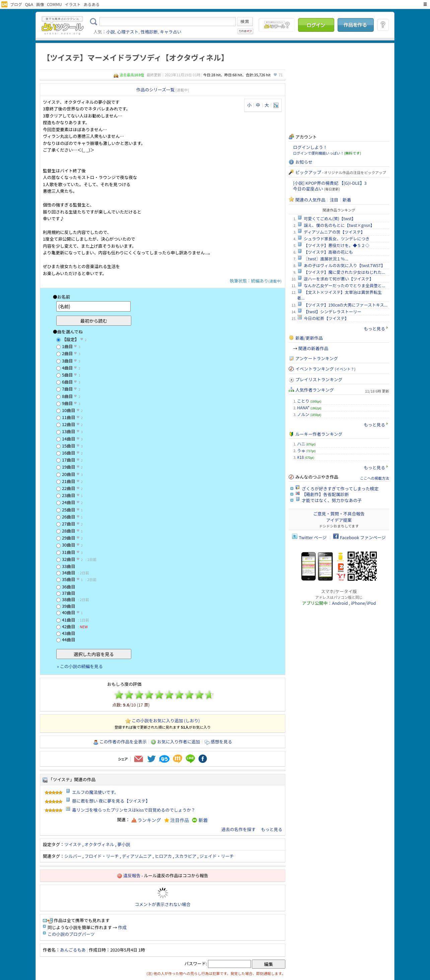The image size is (430, 980).
Task: Click the ログイン button
Action: click(x=316, y=25)
